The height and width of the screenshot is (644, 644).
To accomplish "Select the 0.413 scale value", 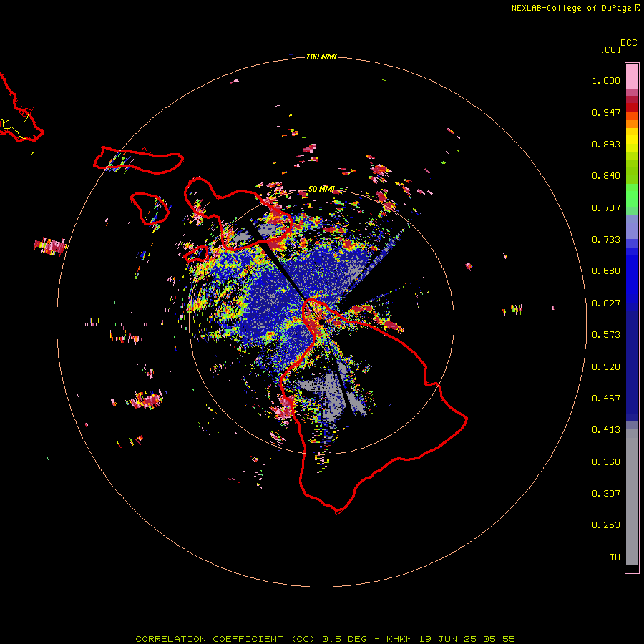I will pos(606,430).
